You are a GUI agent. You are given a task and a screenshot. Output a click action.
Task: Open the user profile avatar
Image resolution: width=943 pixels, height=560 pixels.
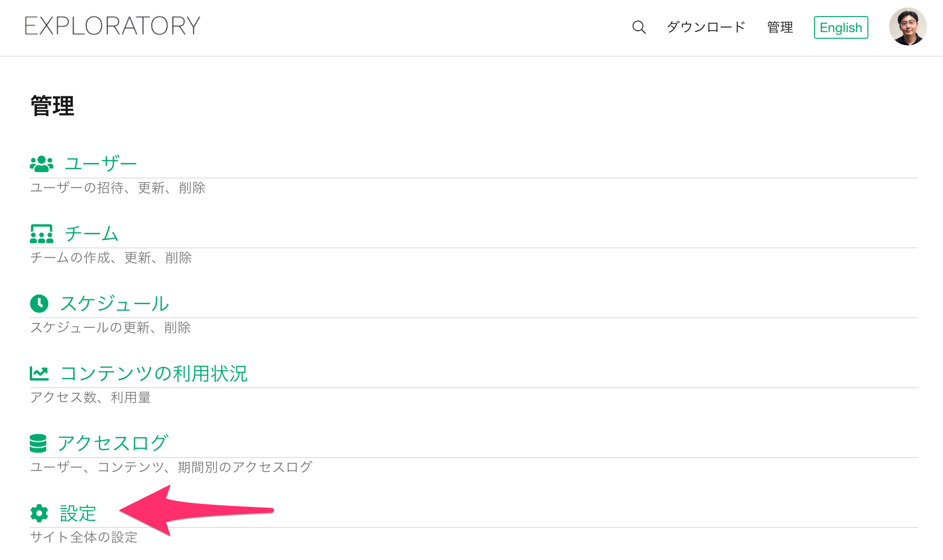tap(908, 27)
